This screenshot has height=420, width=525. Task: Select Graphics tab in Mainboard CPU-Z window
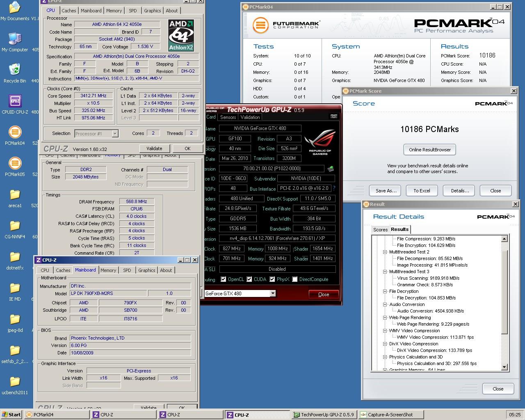pyautogui.click(x=147, y=270)
